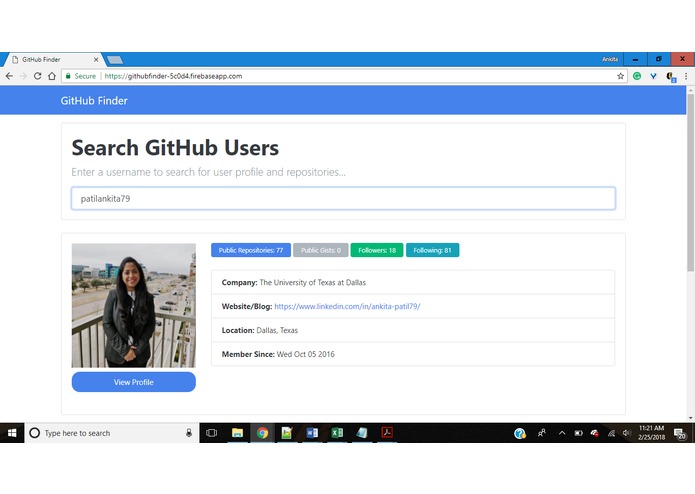Open the extension icon with the badge

[x=671, y=77]
